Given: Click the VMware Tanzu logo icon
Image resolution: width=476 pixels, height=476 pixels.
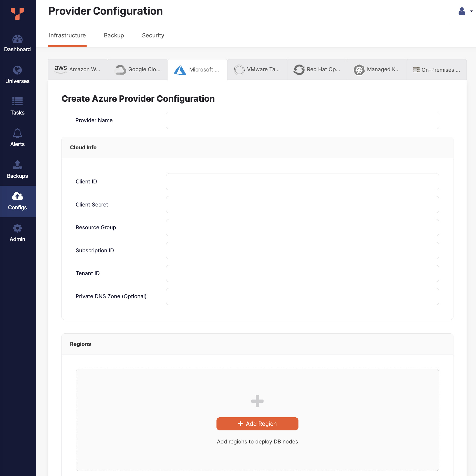Looking at the screenshot, I should pos(239,70).
